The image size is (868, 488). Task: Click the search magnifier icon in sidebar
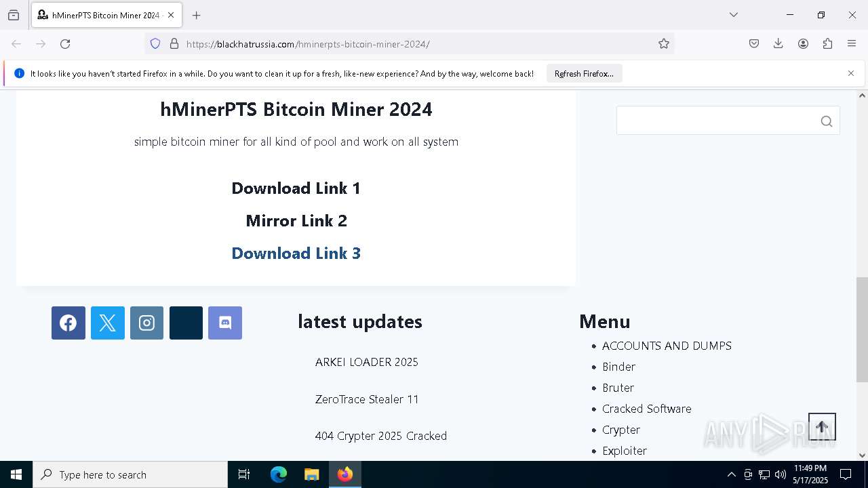[826, 121]
